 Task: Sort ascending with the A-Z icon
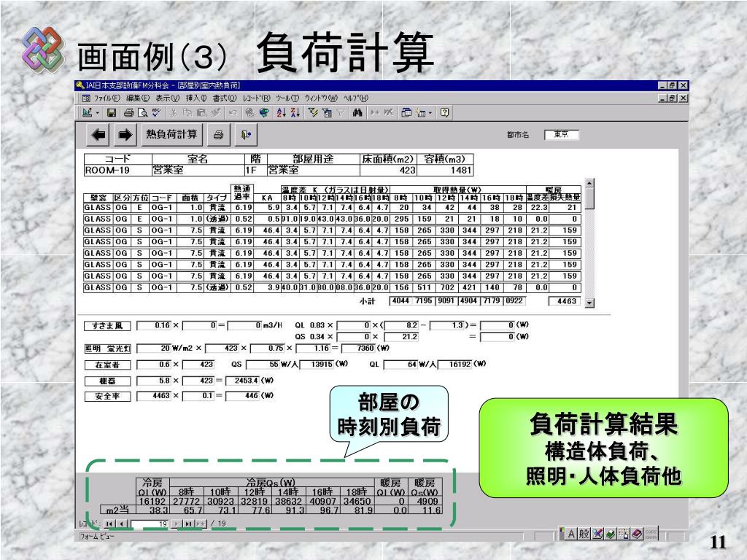(282, 113)
